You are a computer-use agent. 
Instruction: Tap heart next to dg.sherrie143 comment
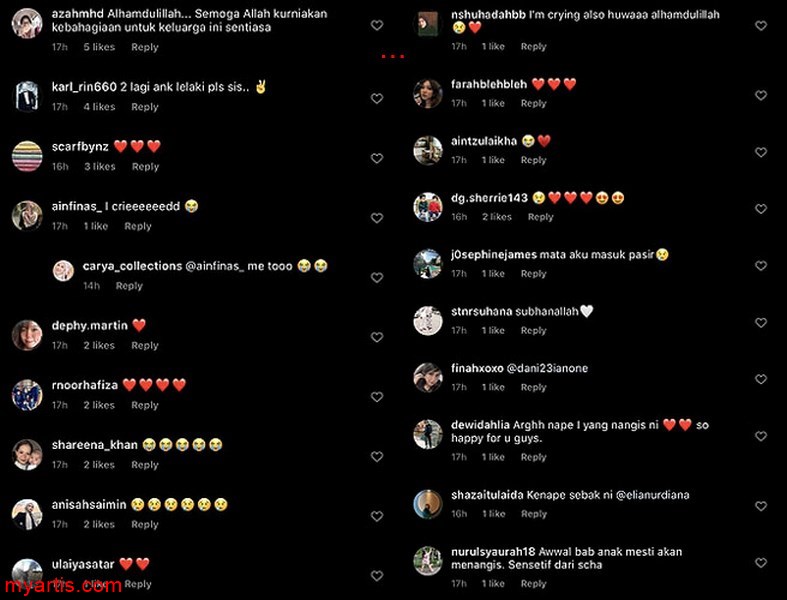(x=761, y=209)
